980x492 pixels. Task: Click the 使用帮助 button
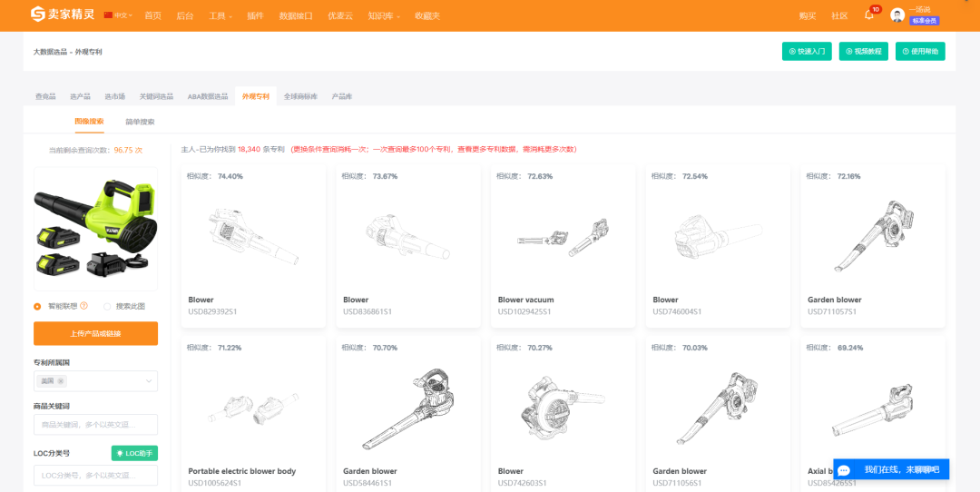(x=920, y=51)
